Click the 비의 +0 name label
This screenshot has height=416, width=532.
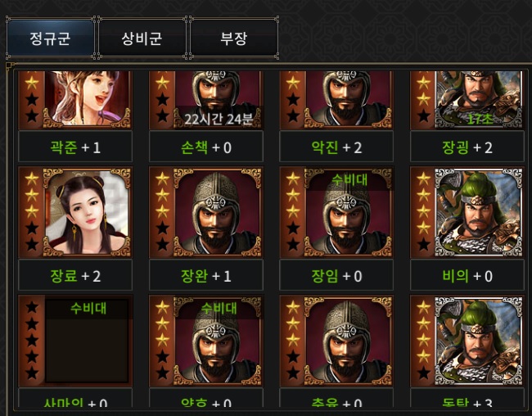coord(467,276)
